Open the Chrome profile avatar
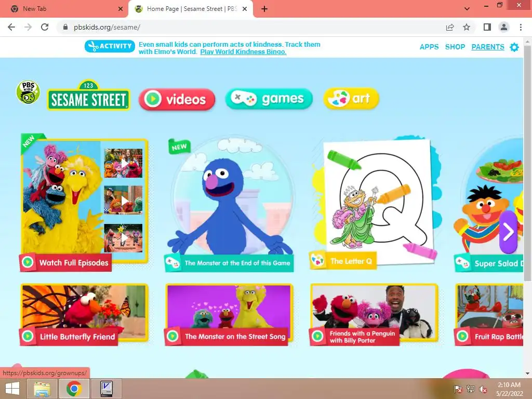The height and width of the screenshot is (399, 532). [x=504, y=27]
